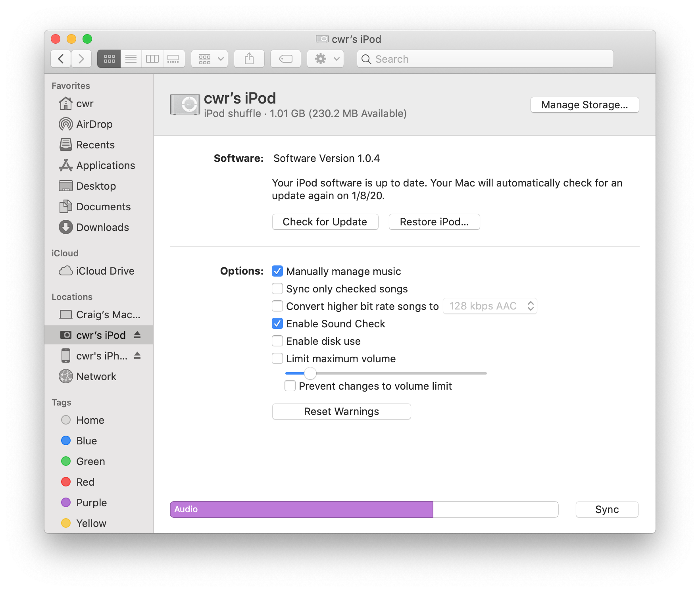
Task: Click the Favorites sidebar heading
Action: click(71, 86)
